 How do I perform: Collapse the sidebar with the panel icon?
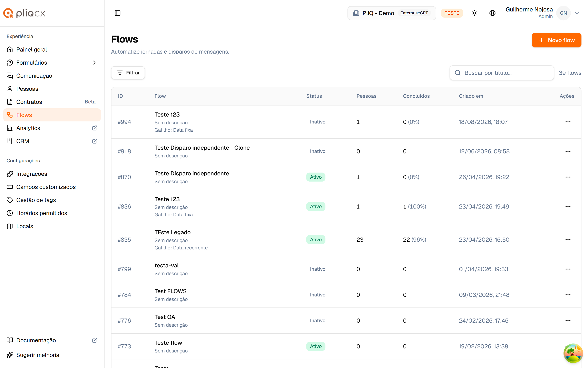pyautogui.click(x=117, y=13)
